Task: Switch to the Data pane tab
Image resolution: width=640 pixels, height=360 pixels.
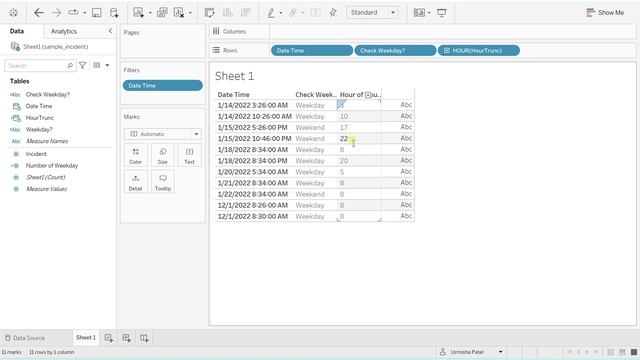Action: pos(17,31)
